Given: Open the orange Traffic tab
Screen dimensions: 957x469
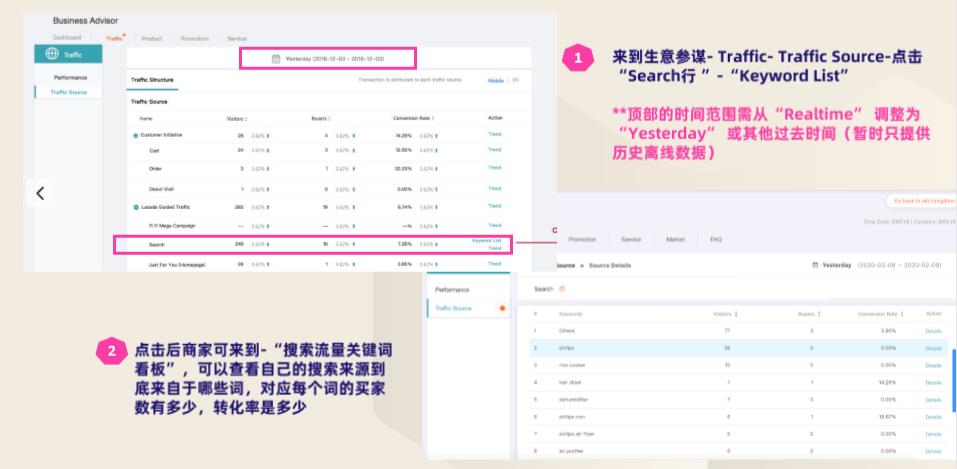Looking at the screenshot, I should [114, 38].
